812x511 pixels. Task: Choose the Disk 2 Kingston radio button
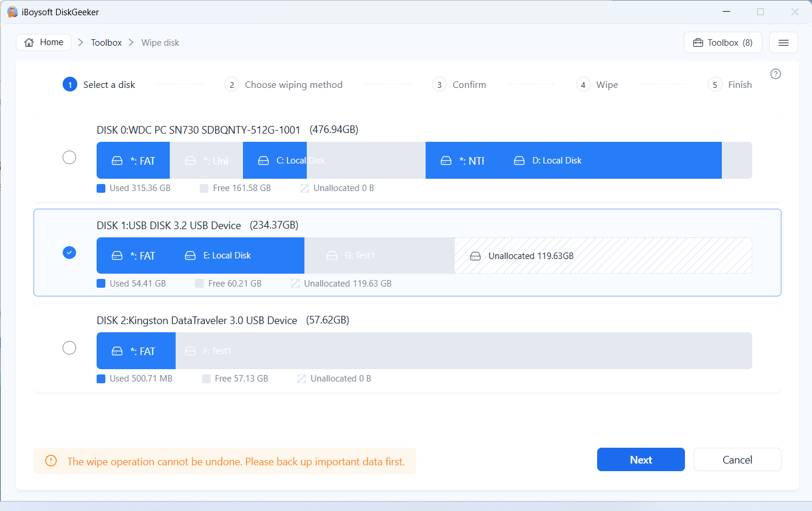[x=69, y=348]
